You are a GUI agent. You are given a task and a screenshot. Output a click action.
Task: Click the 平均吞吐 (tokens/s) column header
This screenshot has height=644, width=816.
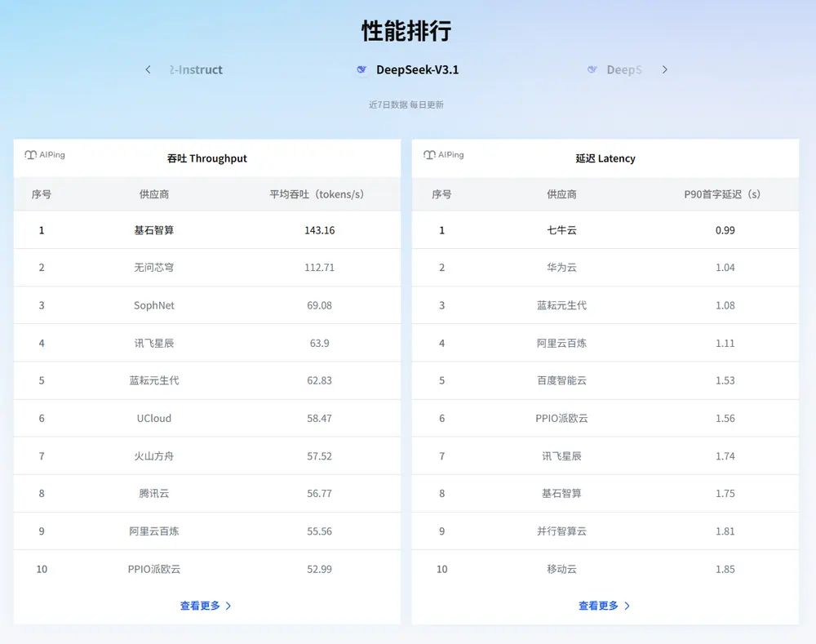[x=318, y=194]
